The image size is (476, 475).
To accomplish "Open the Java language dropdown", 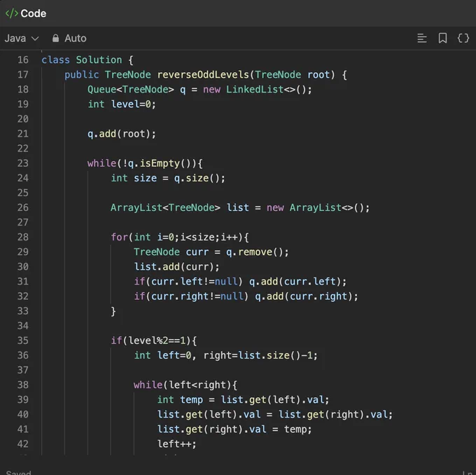I will [21, 39].
